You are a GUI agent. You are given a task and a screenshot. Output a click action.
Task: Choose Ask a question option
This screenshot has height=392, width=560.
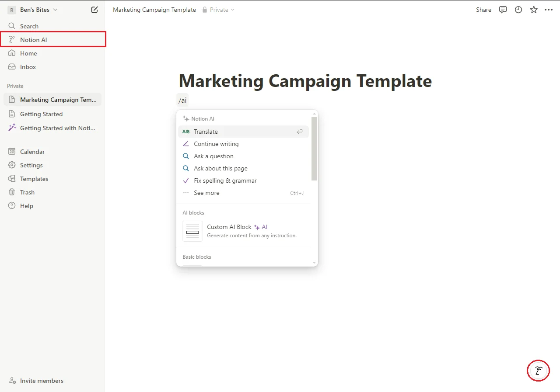click(243, 156)
